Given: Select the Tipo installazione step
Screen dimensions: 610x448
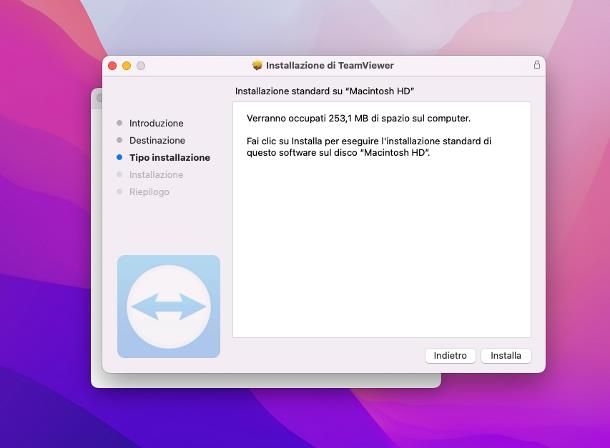Looking at the screenshot, I should click(x=170, y=158).
